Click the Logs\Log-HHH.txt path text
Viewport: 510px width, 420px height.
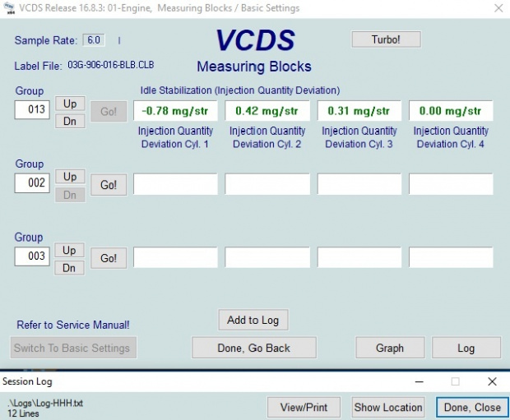(x=45, y=404)
